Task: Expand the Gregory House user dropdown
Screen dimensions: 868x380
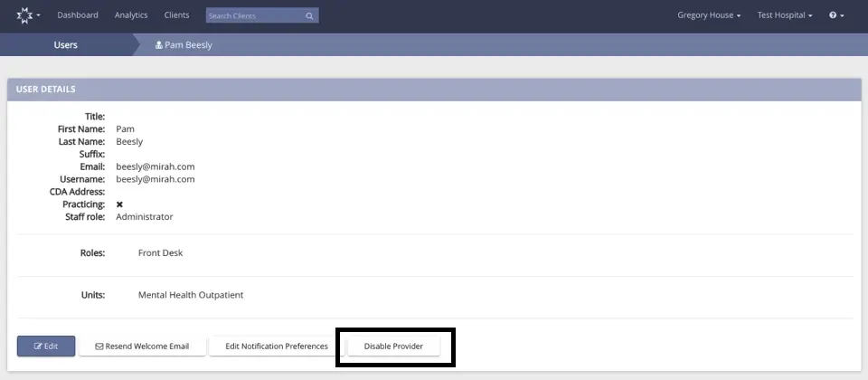Action: pyautogui.click(x=709, y=15)
